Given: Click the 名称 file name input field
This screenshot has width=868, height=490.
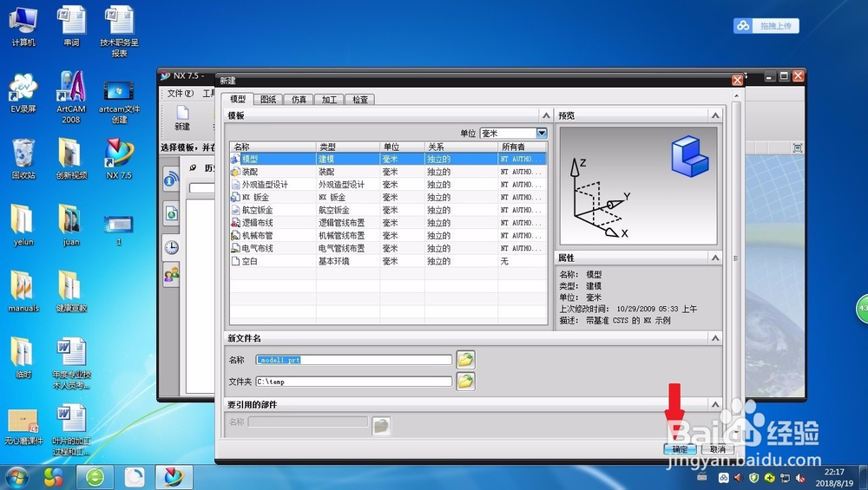Looking at the screenshot, I should click(x=354, y=360).
